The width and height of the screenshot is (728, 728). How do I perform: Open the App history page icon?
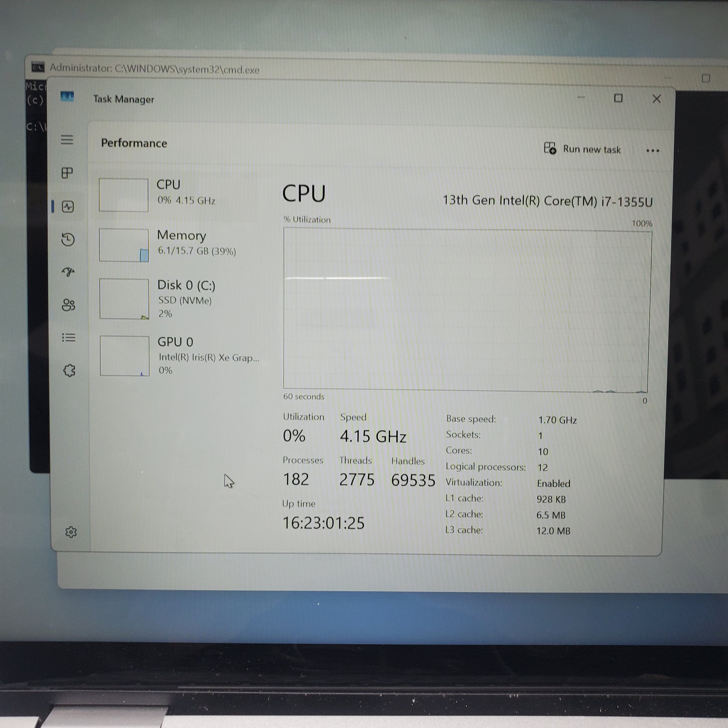(x=68, y=239)
